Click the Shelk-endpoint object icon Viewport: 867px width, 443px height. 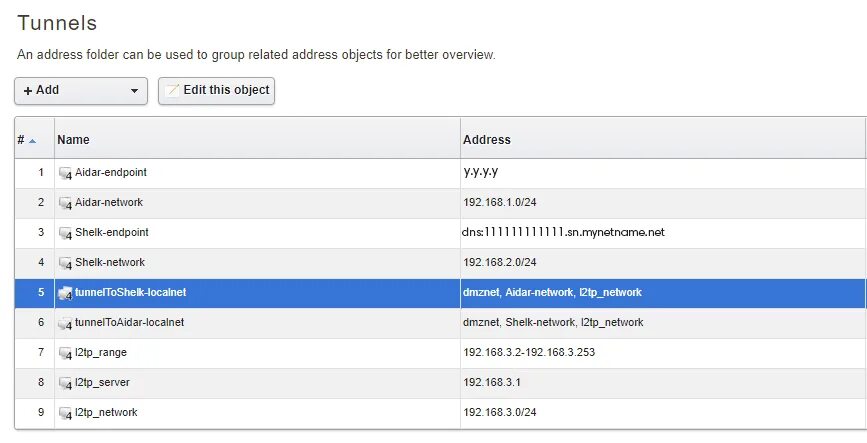pyautogui.click(x=65, y=233)
